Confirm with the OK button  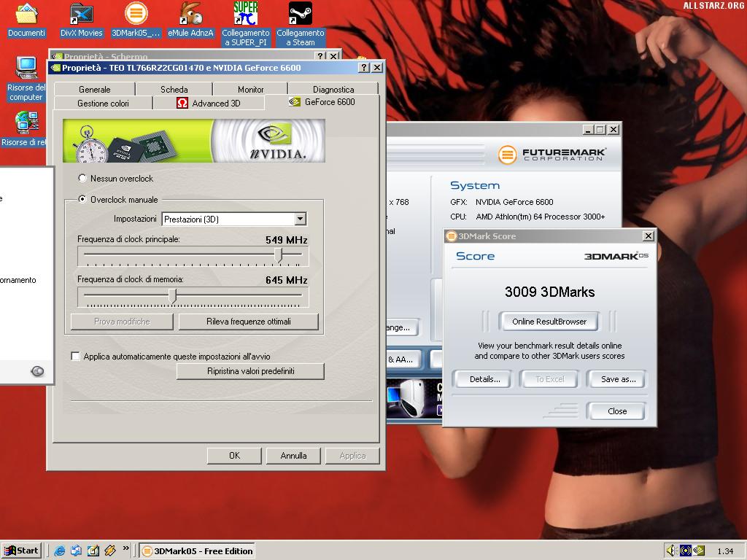(234, 456)
